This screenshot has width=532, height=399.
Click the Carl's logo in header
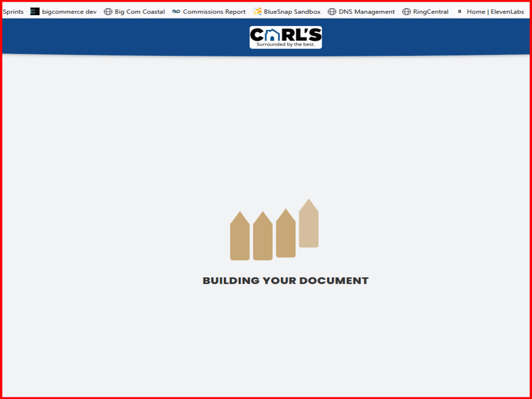click(286, 37)
